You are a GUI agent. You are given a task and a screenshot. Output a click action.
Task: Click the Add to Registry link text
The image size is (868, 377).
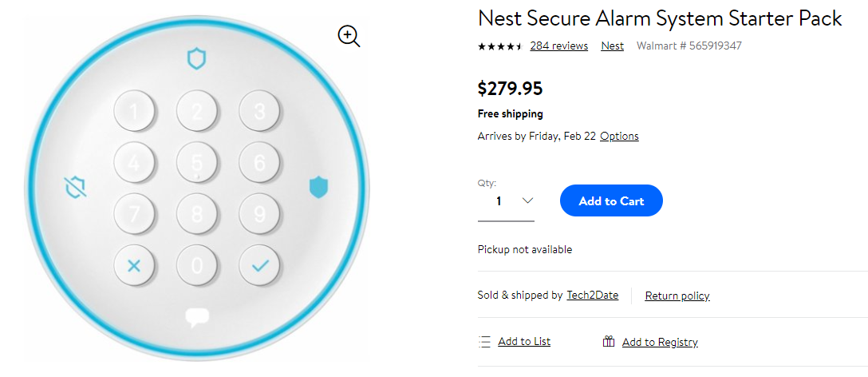pos(660,343)
